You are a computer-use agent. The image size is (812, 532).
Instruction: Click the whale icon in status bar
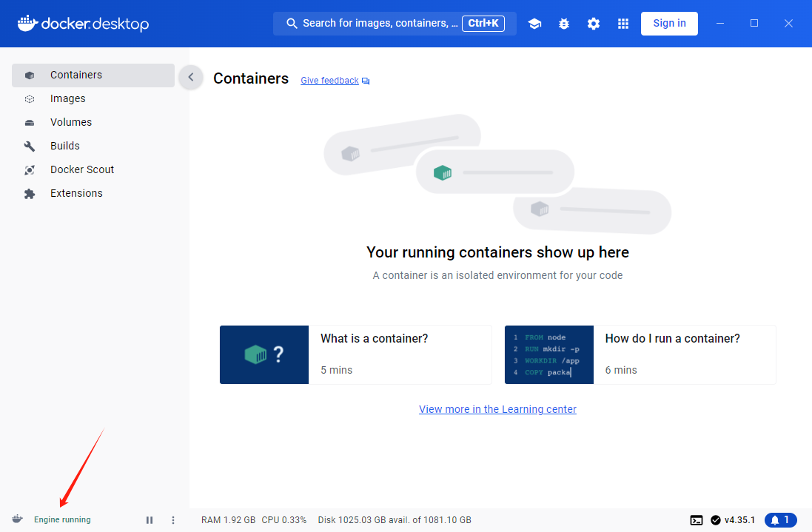click(x=18, y=519)
